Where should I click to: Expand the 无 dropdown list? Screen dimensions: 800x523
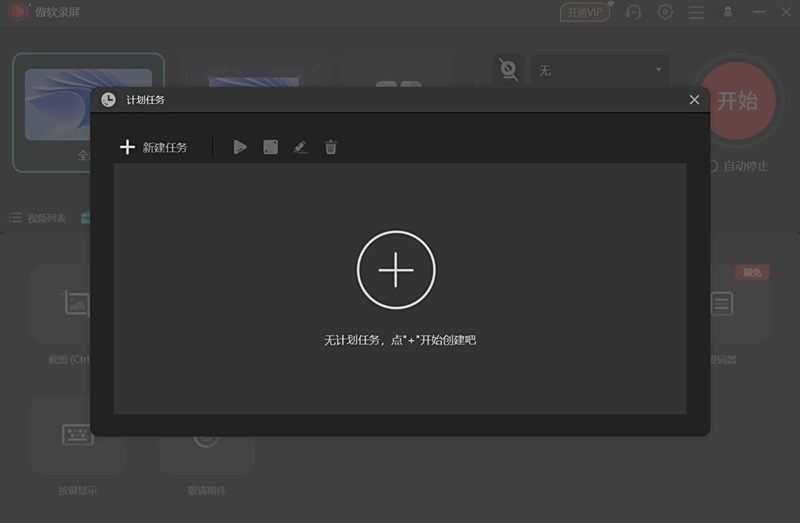coord(599,70)
